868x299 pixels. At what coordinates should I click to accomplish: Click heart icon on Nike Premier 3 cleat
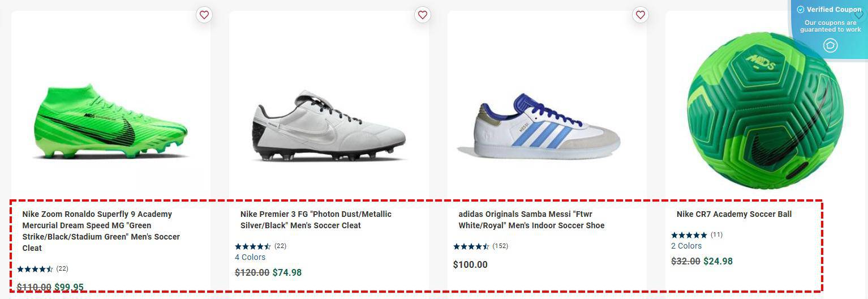click(x=422, y=15)
